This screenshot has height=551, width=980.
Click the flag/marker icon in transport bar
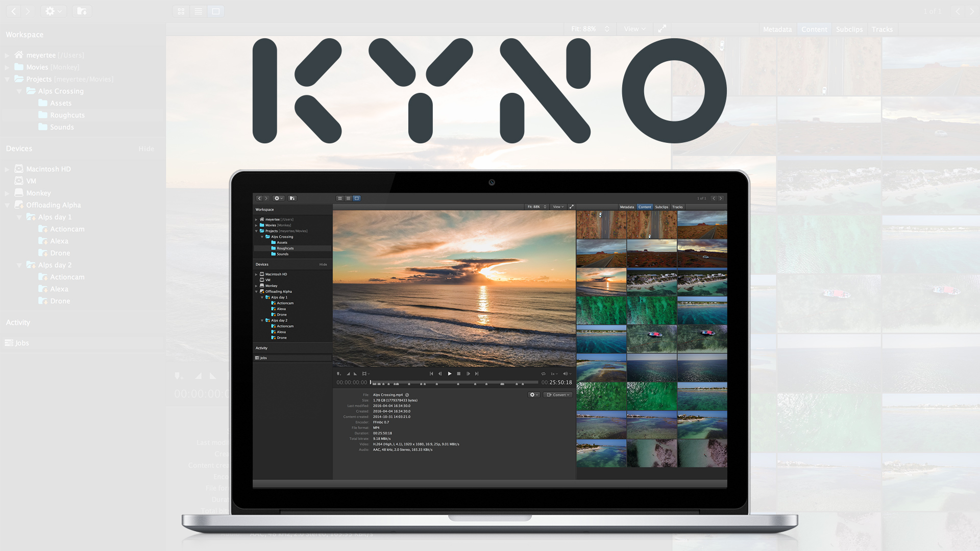point(338,373)
